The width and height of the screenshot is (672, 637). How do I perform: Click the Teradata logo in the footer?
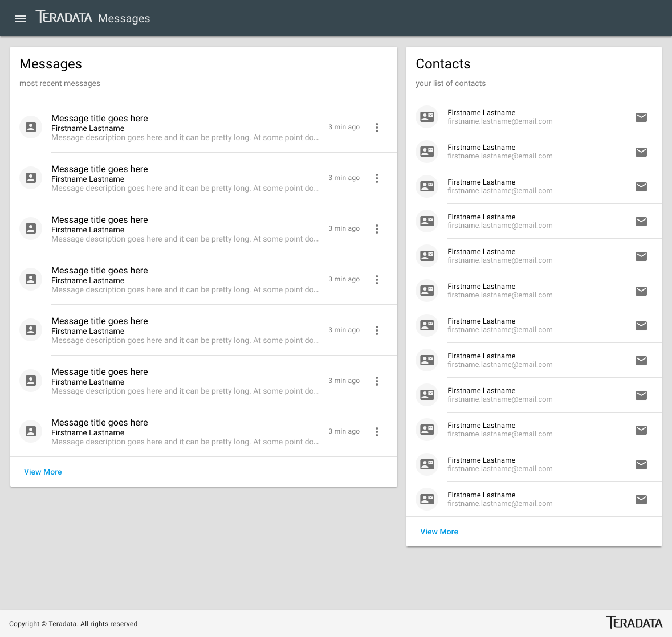click(634, 623)
